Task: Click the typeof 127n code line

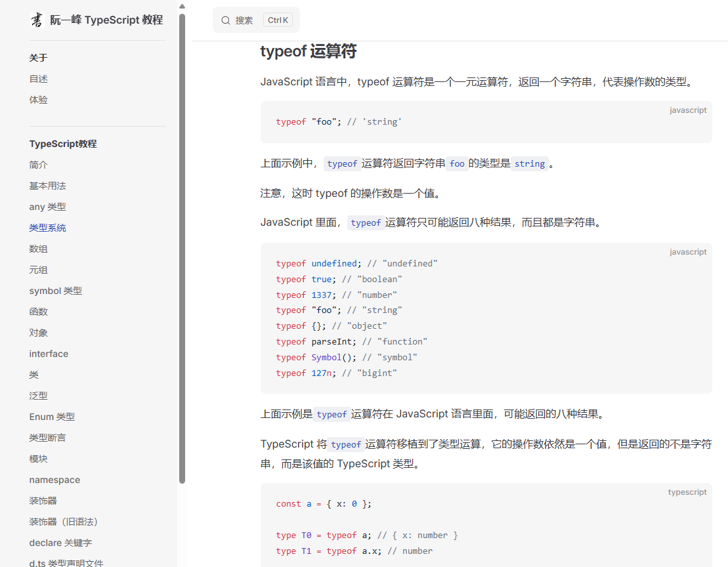Action: tap(337, 373)
